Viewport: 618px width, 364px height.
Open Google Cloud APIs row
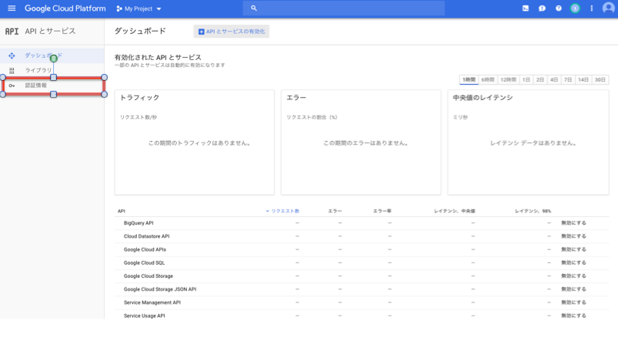(x=145, y=250)
